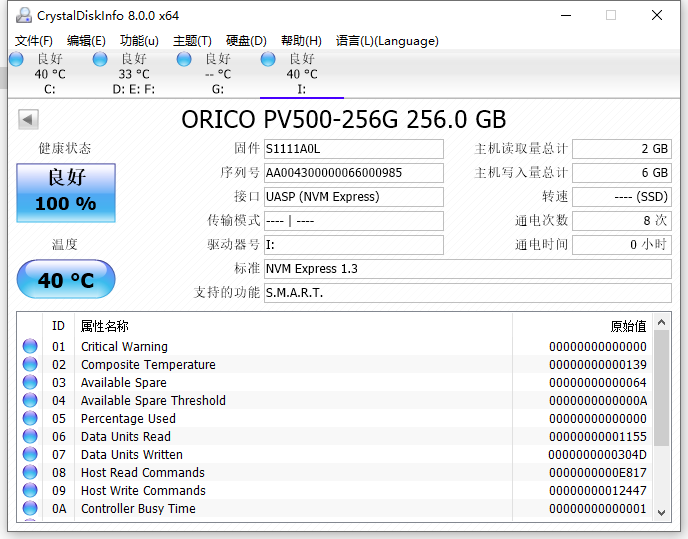Click the serial number field AA004300000066000985
This screenshot has height=539, width=688.
[354, 173]
